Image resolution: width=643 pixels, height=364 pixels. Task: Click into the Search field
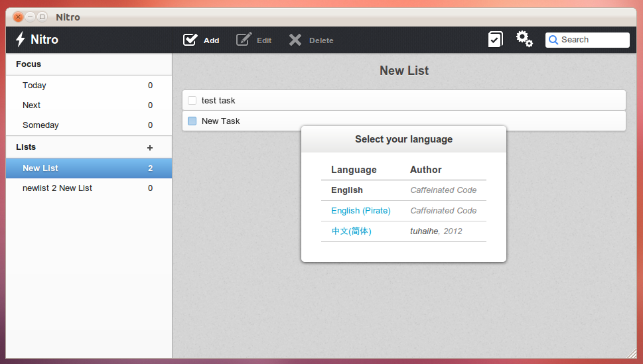[587, 40]
